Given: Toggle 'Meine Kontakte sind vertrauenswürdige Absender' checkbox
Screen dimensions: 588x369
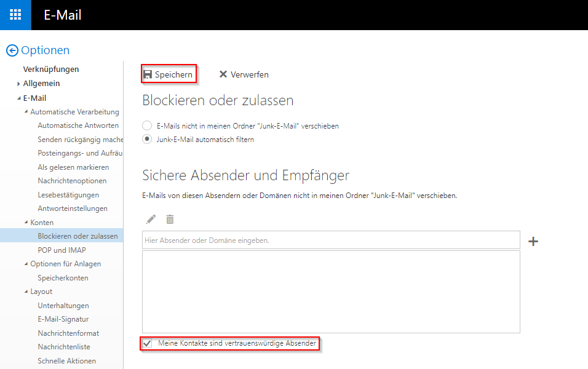Looking at the screenshot, I should click(147, 343).
